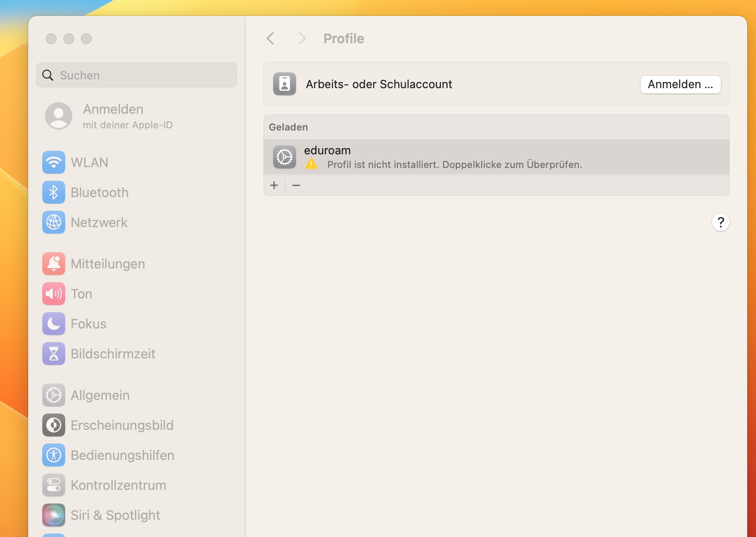The image size is (756, 537).
Task: Click 'Profil ist nicht installiert' message
Action: (455, 164)
